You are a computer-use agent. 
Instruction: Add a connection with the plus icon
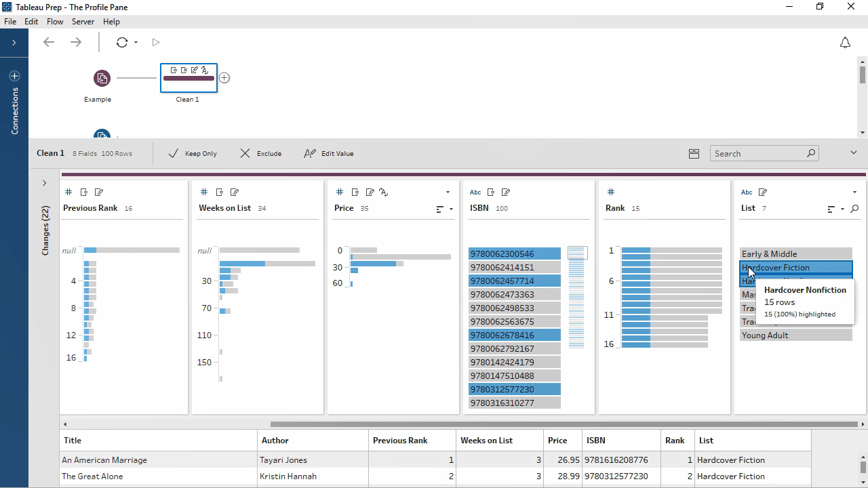tap(14, 77)
